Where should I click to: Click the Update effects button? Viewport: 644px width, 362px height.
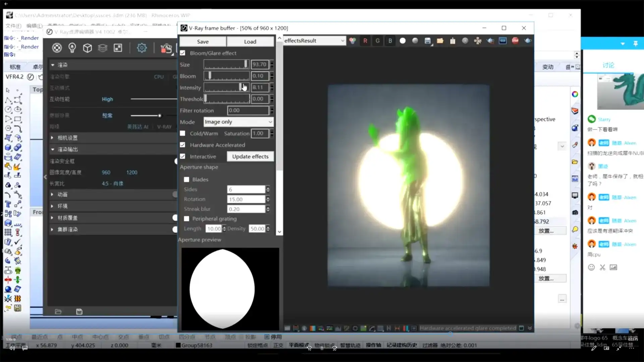[x=250, y=157]
